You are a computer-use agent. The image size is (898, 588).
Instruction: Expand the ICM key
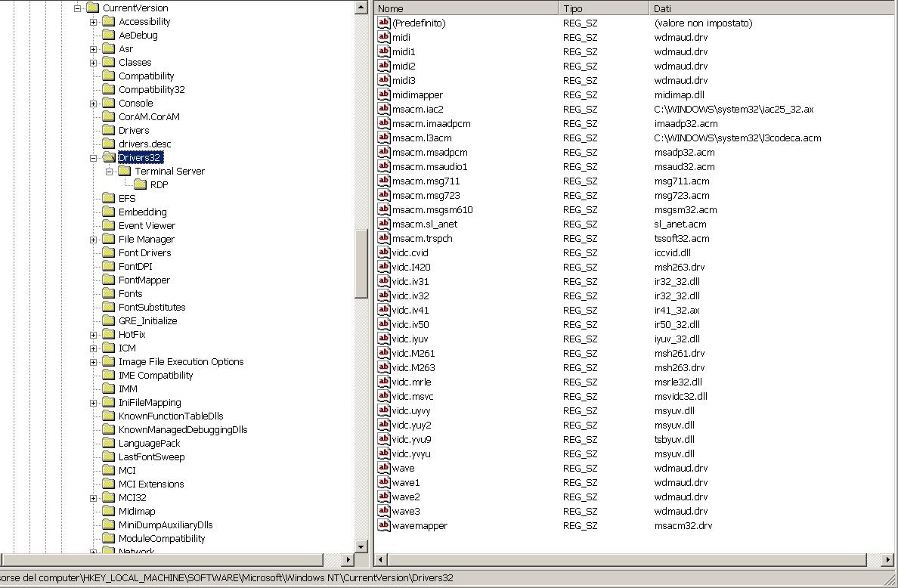click(x=93, y=348)
